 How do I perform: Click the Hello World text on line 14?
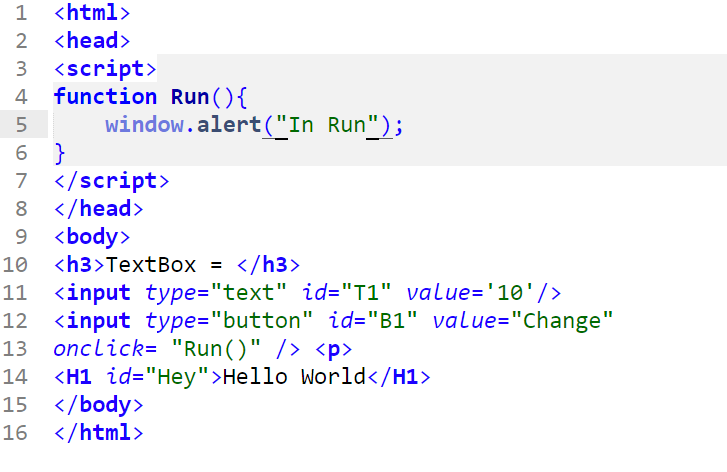point(294,376)
